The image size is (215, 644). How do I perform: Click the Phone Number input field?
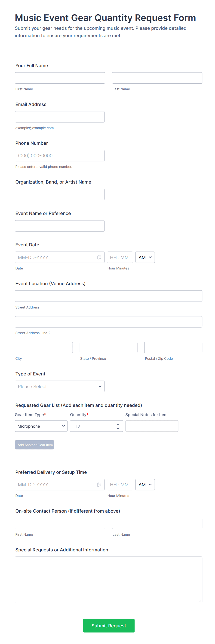coord(60,155)
